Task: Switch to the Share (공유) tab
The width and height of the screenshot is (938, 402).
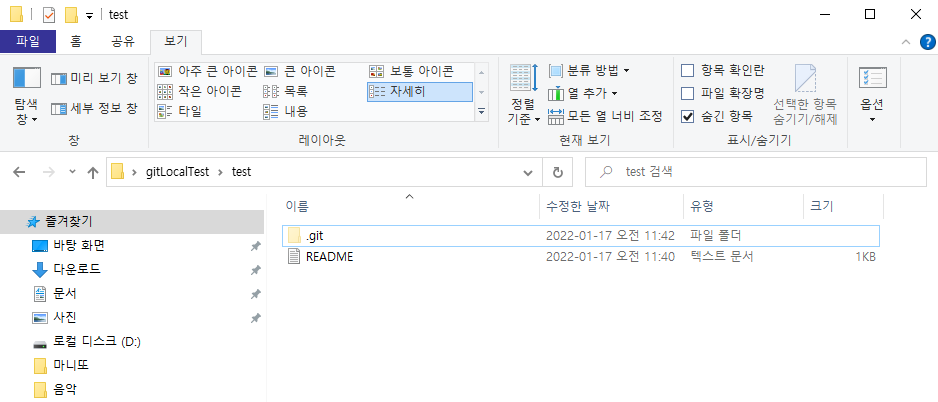Action: (x=123, y=41)
